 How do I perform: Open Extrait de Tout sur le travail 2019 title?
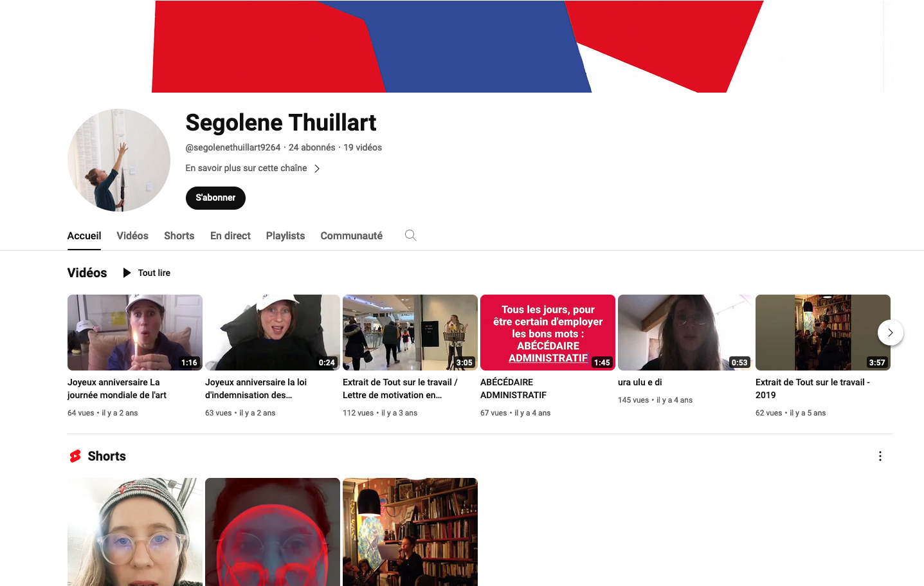click(813, 389)
